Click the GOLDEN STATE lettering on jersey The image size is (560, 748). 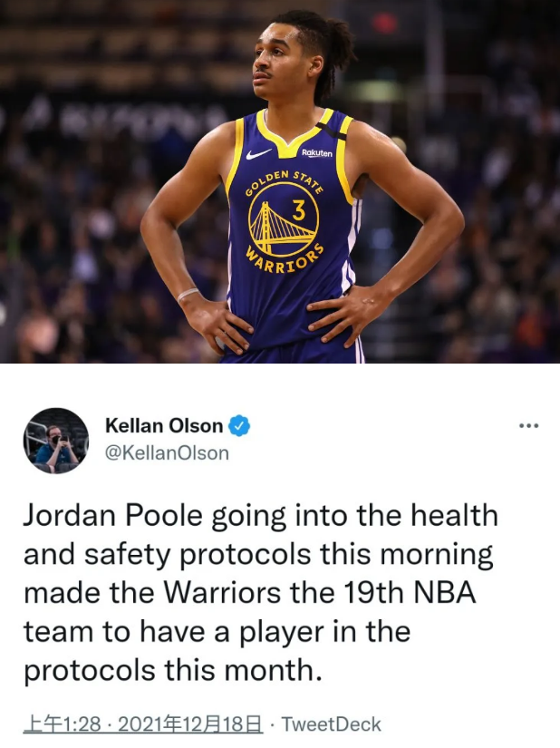[285, 181]
